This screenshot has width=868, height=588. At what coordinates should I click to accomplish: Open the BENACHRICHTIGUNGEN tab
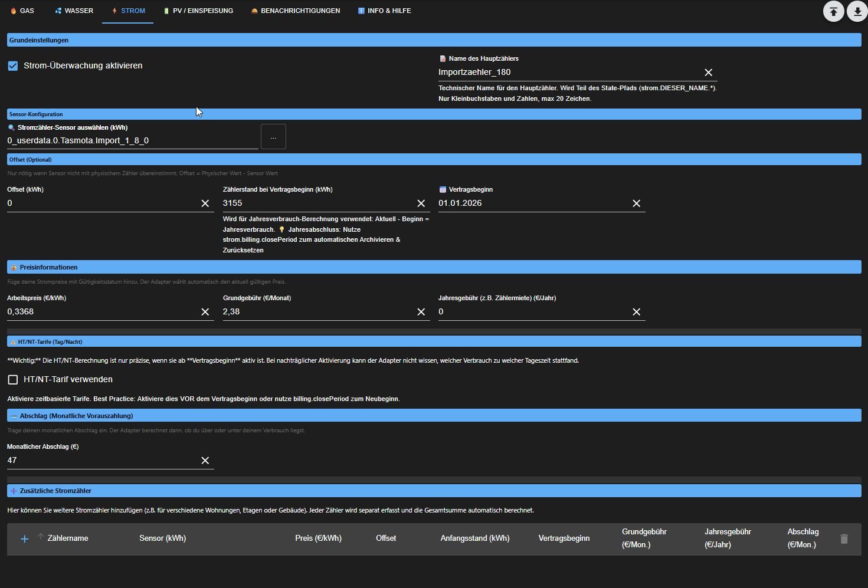coord(296,11)
